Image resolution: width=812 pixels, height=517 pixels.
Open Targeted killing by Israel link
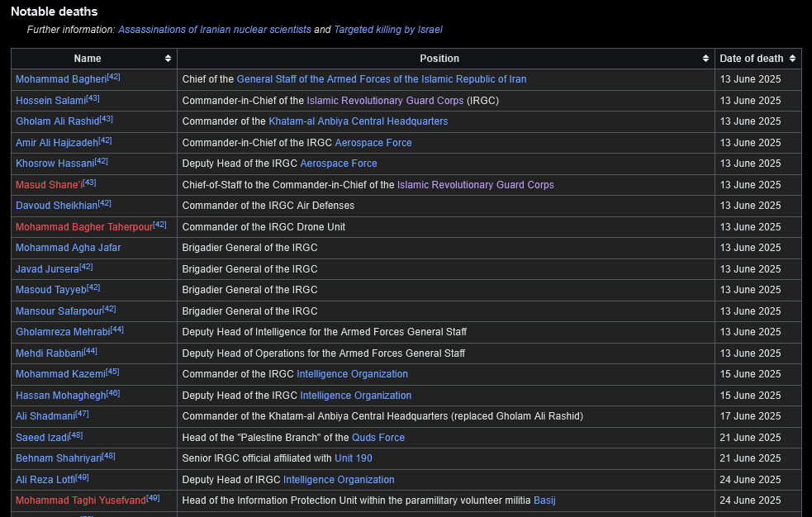click(388, 30)
